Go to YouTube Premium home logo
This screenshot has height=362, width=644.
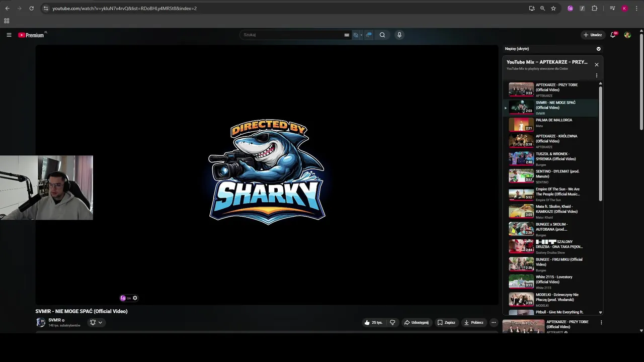tap(32, 35)
